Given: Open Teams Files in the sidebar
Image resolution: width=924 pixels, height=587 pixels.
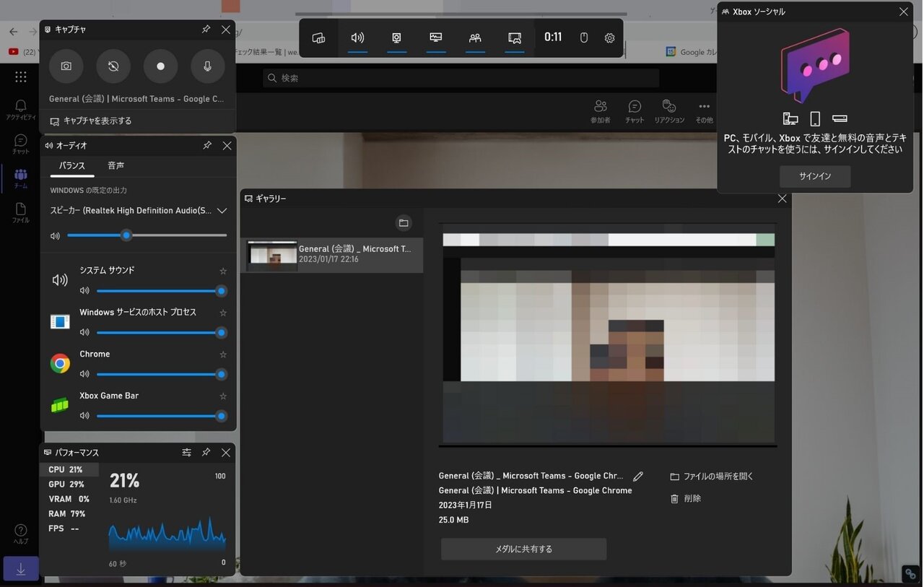Looking at the screenshot, I should 21,213.
